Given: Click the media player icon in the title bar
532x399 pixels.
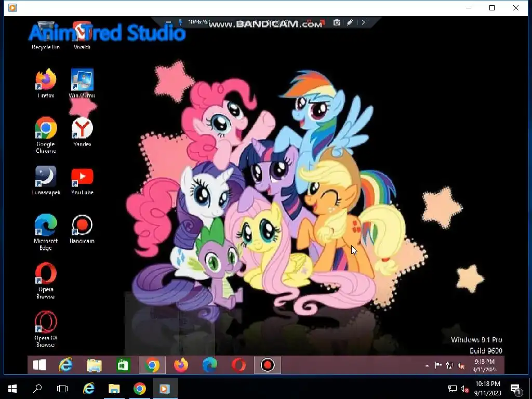Looking at the screenshot, I should (x=12, y=8).
